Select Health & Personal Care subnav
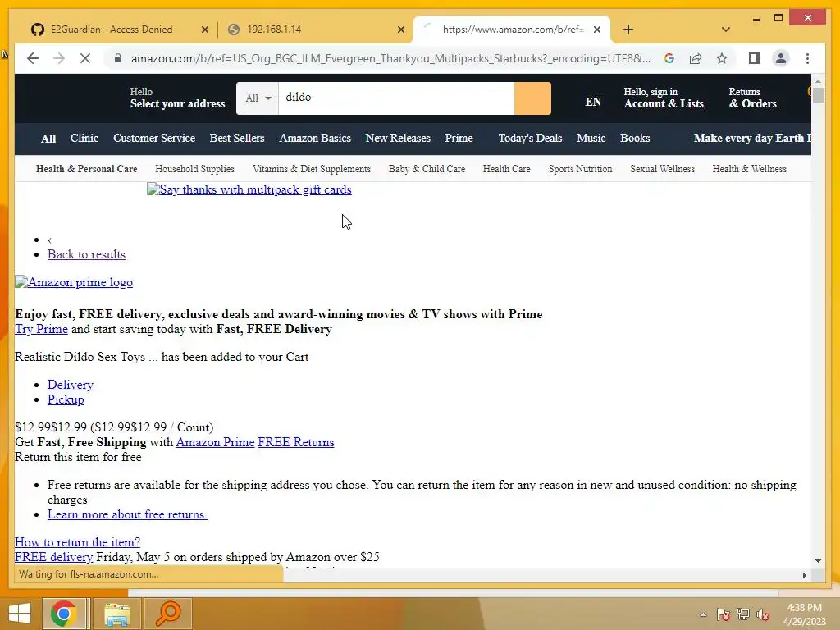 point(86,169)
